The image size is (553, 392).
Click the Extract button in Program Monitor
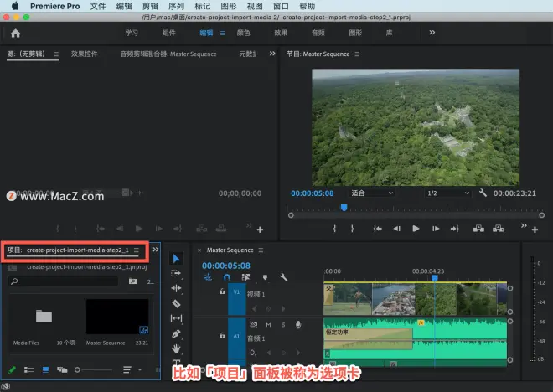498,229
